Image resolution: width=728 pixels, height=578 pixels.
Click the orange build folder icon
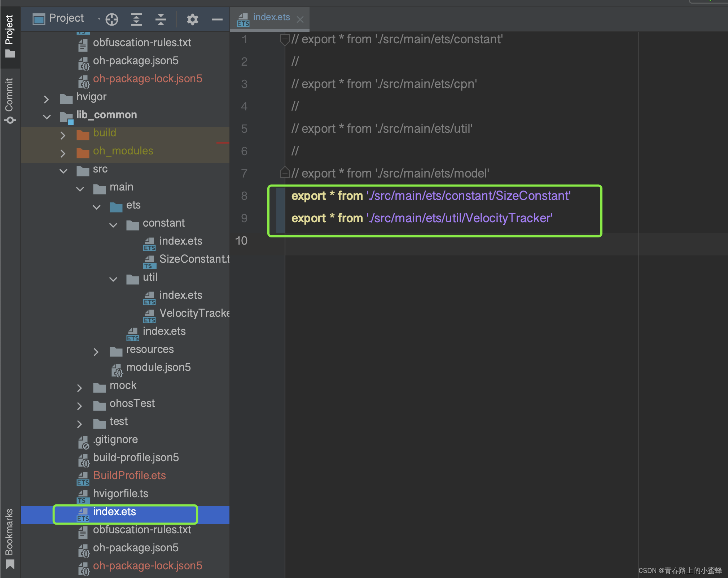tap(83, 135)
